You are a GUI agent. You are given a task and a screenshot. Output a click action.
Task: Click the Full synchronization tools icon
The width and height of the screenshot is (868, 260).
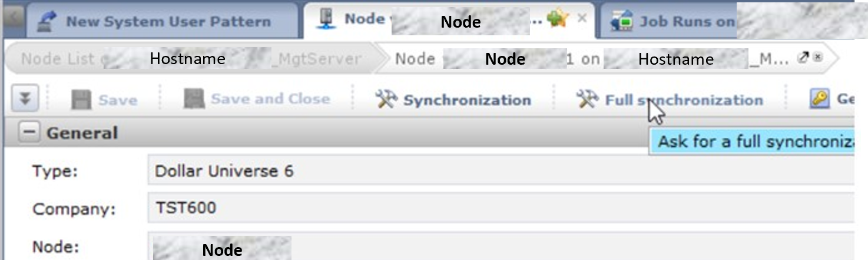588,99
